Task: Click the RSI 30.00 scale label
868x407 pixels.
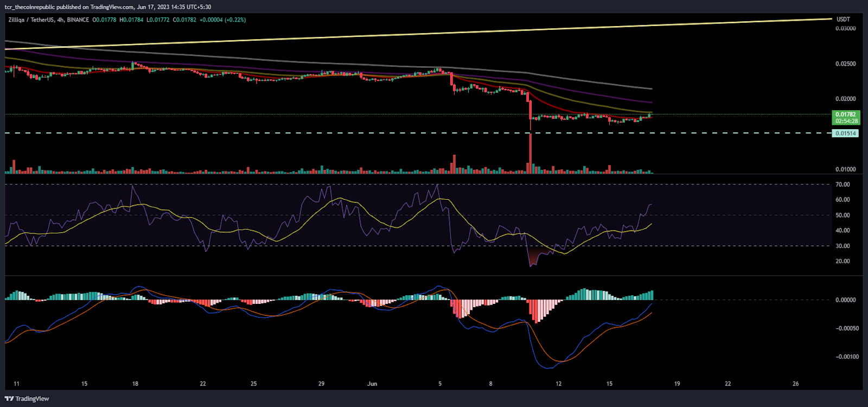Action: coord(843,246)
